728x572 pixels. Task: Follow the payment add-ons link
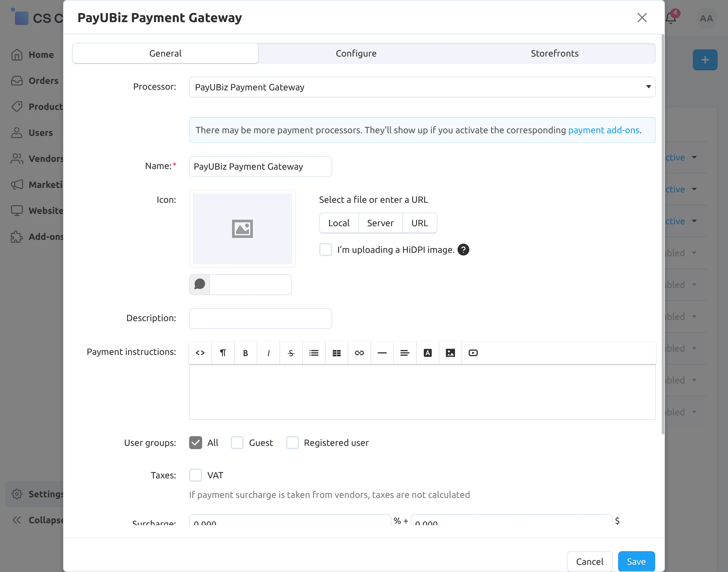604,130
